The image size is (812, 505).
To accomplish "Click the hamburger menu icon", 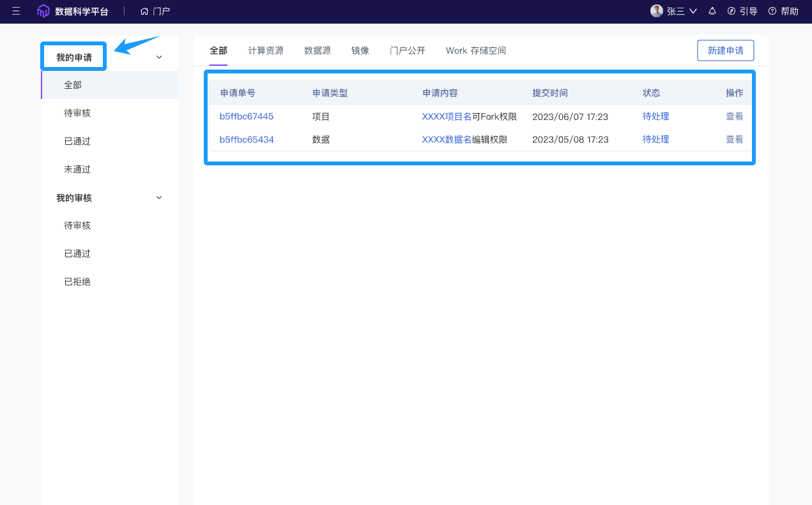I will coord(16,11).
